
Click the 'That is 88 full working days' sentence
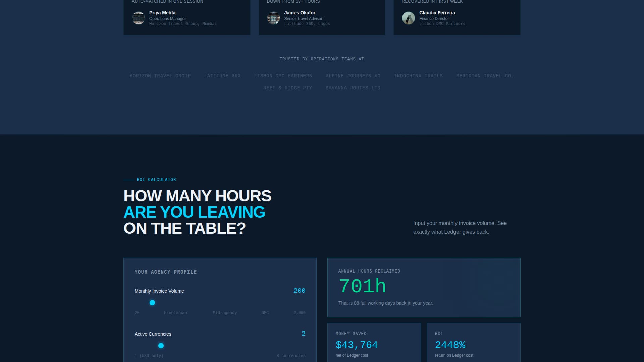coord(386,303)
